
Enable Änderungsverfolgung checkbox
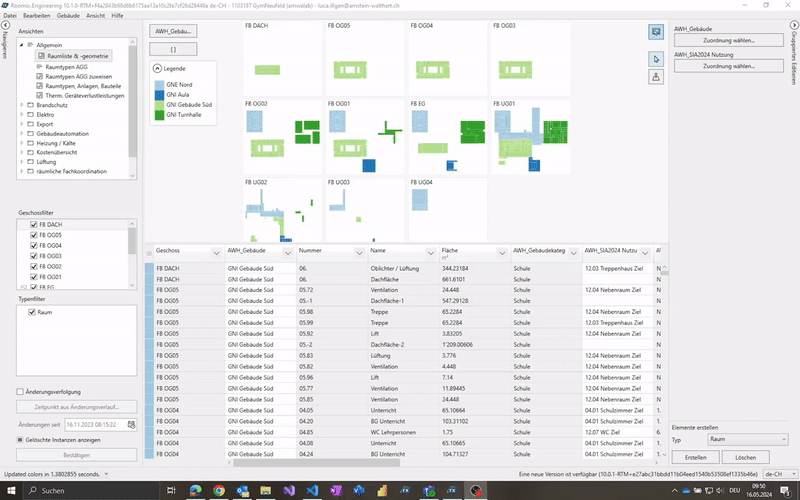click(21, 392)
